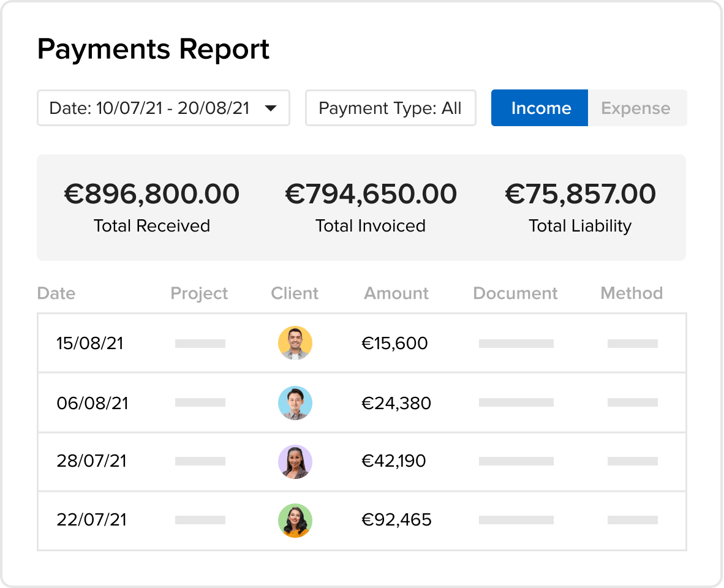Click the Total Liability €75,857.00 figure
This screenshot has height=588, width=724.
(581, 194)
